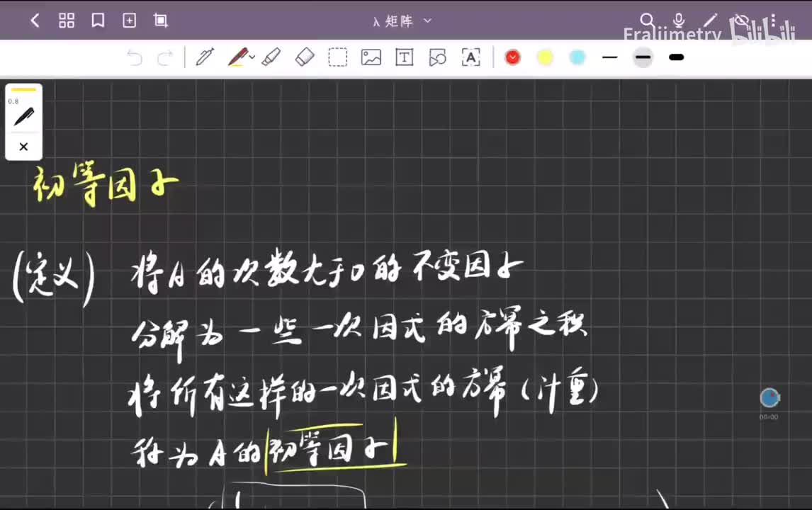812x510 pixels.
Task: Select the text box tool
Action: point(404,57)
